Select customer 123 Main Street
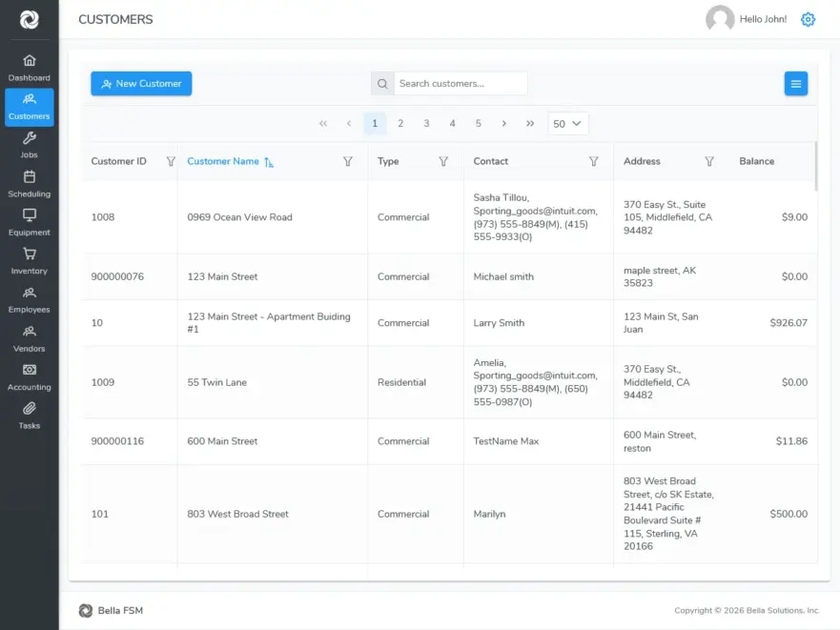 coord(222,276)
